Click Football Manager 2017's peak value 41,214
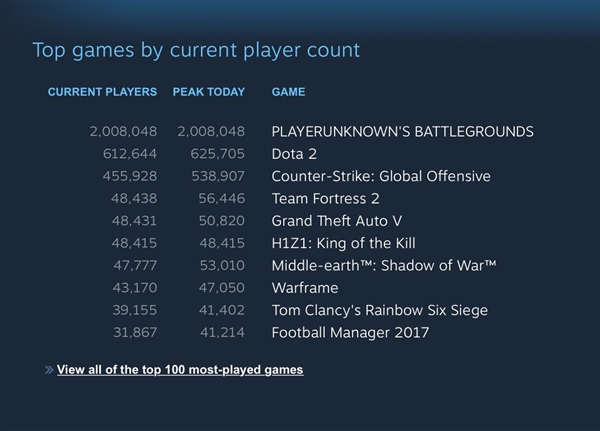The width and height of the screenshot is (600, 431). 217,333
